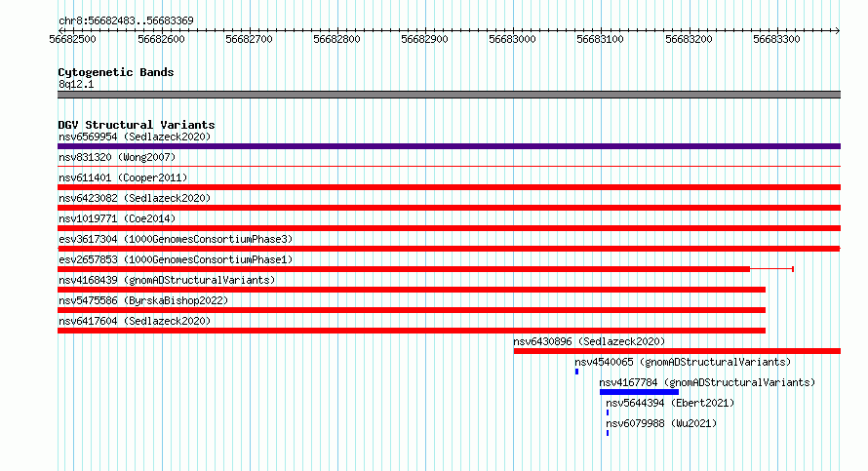Click the red bar under nsv611401
This screenshot has width=868, height=471.
coord(449,187)
